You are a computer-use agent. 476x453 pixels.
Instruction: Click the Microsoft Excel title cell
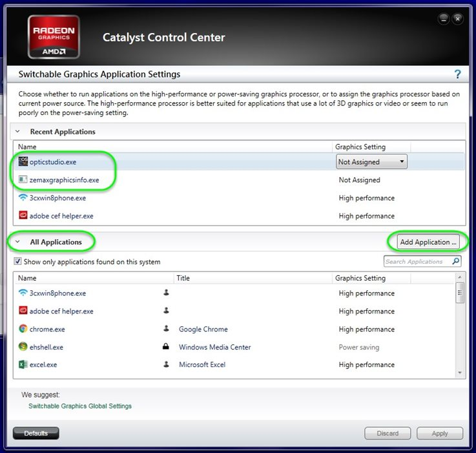(x=202, y=364)
